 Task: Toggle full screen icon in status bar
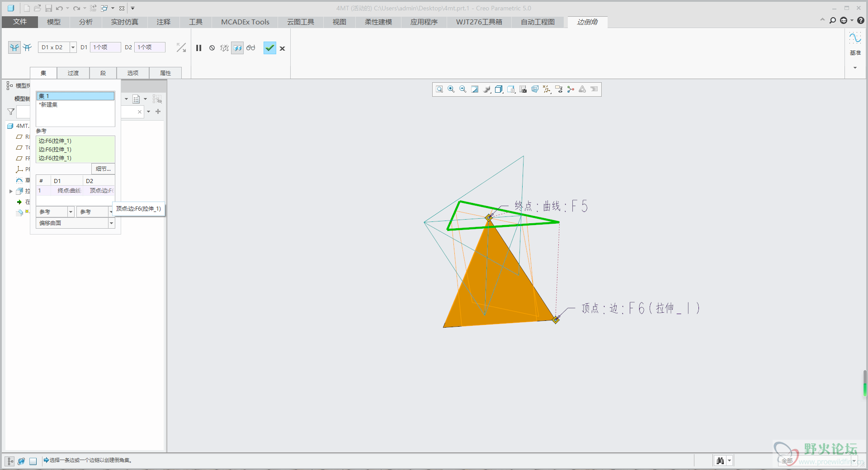coord(33,461)
